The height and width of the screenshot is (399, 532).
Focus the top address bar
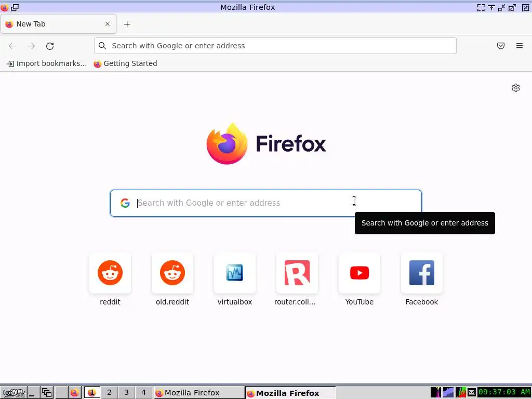(275, 46)
